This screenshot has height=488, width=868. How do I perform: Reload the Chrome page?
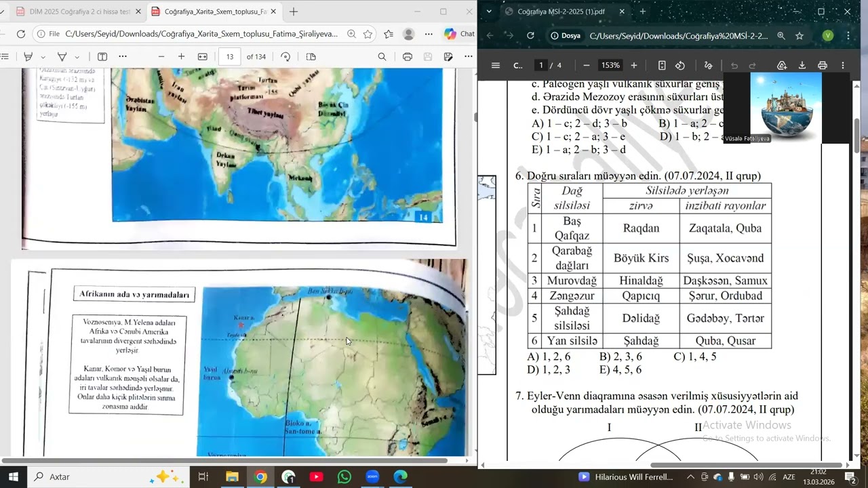pyautogui.click(x=530, y=36)
